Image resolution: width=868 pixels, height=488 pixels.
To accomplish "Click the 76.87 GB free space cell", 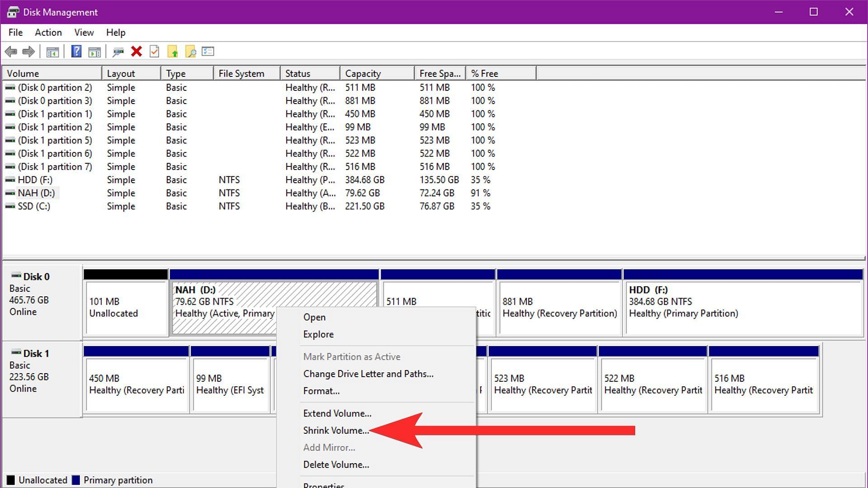I will click(437, 206).
